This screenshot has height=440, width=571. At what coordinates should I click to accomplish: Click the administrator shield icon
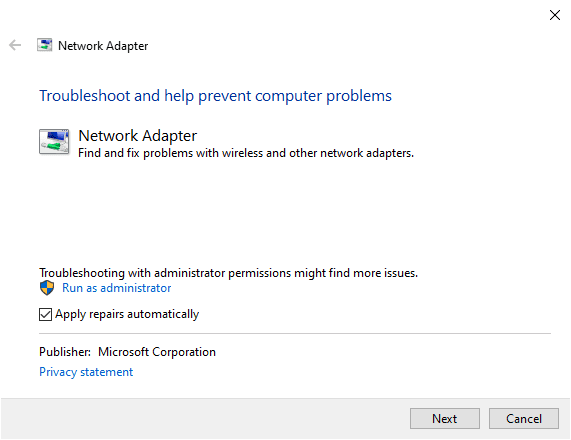point(47,288)
